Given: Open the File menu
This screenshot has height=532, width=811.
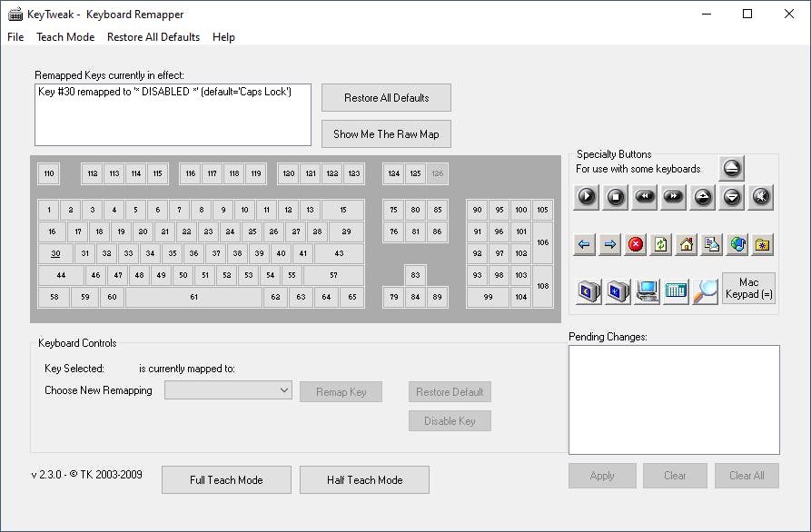Looking at the screenshot, I should [x=15, y=37].
